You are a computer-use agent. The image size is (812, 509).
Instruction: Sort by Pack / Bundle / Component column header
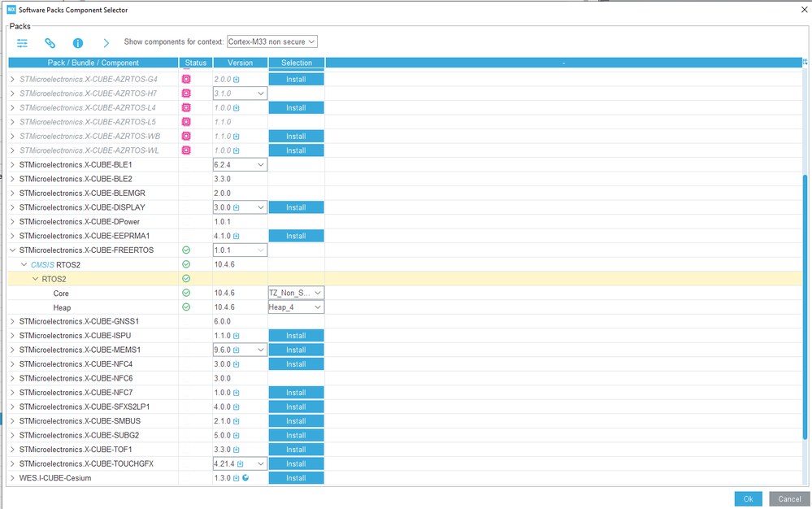[93, 63]
